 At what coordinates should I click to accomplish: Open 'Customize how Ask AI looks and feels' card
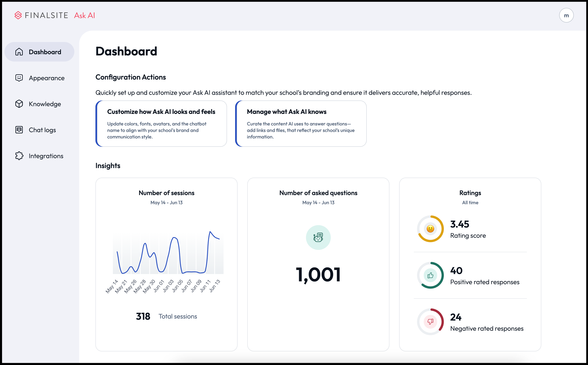coord(161,124)
